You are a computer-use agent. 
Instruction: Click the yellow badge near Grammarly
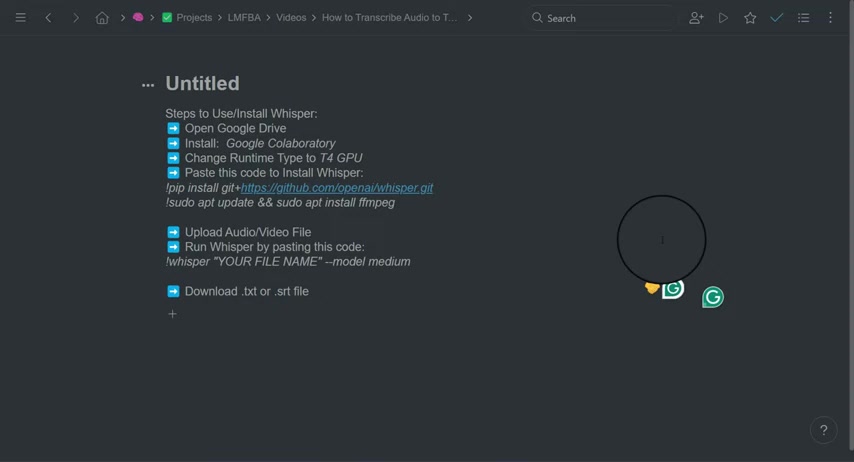(x=652, y=288)
